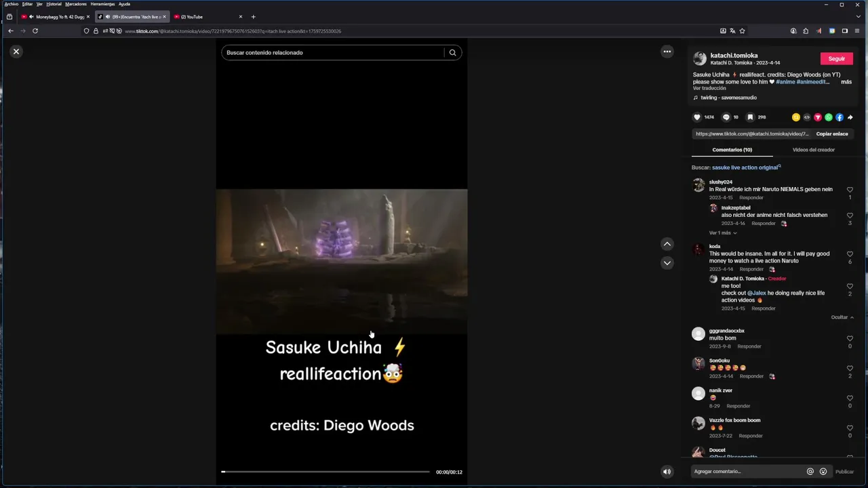Switch to Videos del creador tab
The image size is (868, 488).
click(814, 150)
